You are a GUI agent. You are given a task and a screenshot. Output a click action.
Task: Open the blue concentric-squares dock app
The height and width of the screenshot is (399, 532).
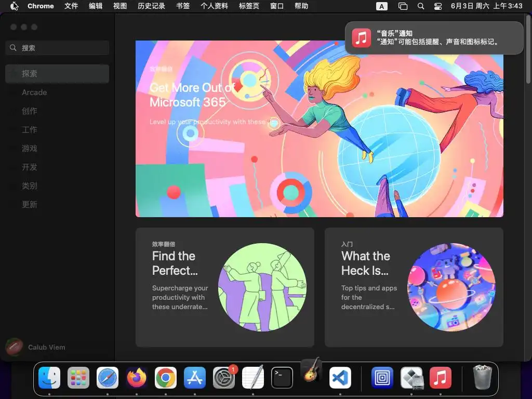382,378
